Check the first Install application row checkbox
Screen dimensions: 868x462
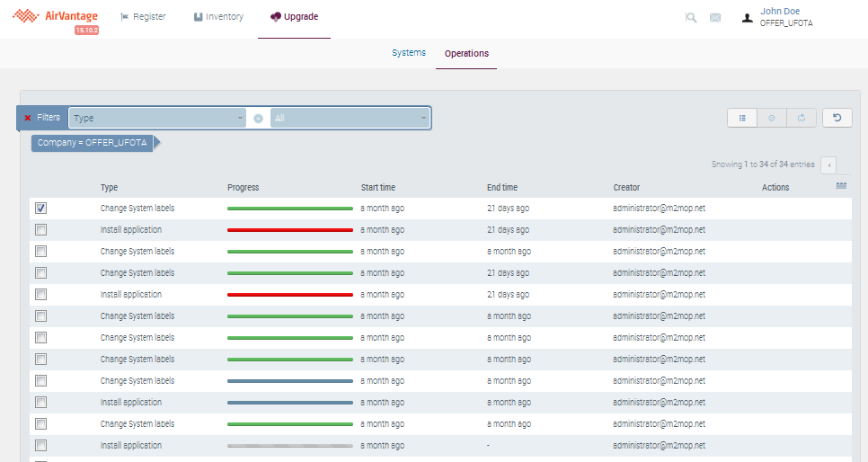[40, 230]
